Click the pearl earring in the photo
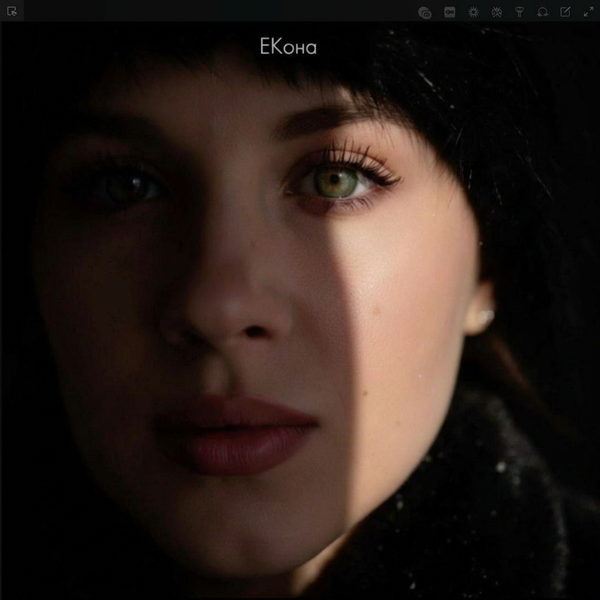600x600 pixels. 486,317
